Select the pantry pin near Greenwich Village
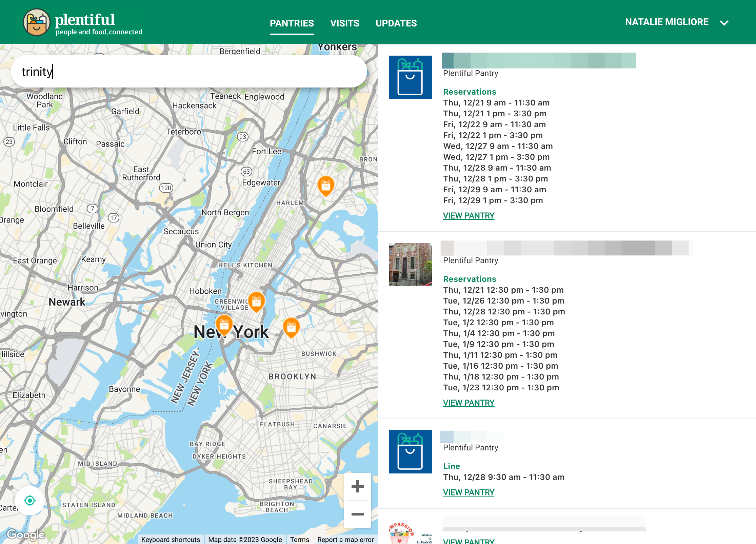756x544 pixels. click(x=257, y=302)
